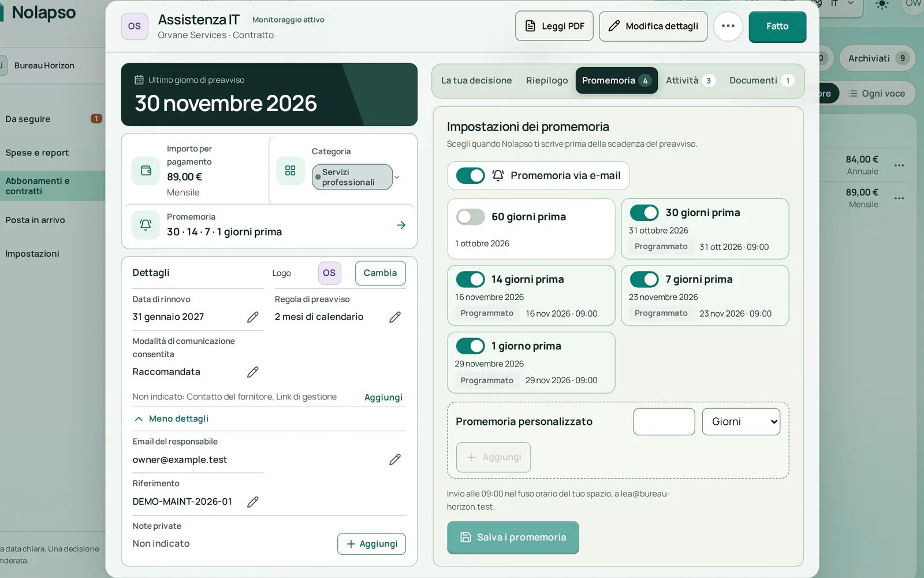Open row menu for 84,00 € Annuale
The height and width of the screenshot is (578, 924).
pos(899,165)
